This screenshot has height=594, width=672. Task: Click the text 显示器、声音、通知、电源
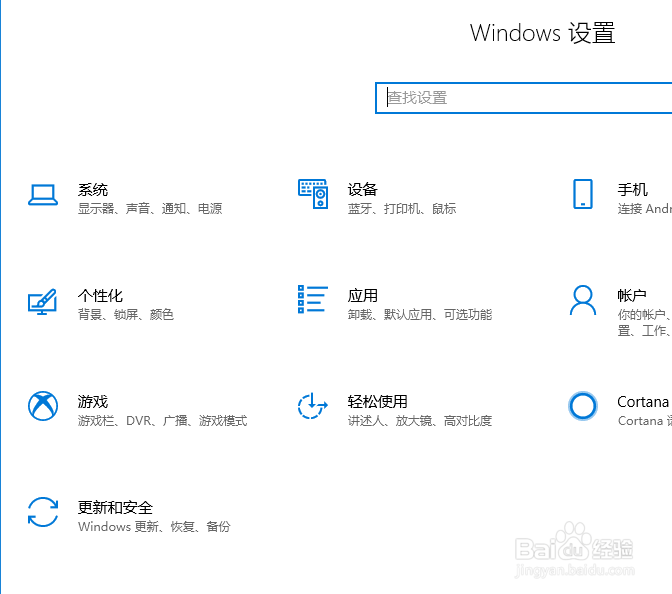150,209
